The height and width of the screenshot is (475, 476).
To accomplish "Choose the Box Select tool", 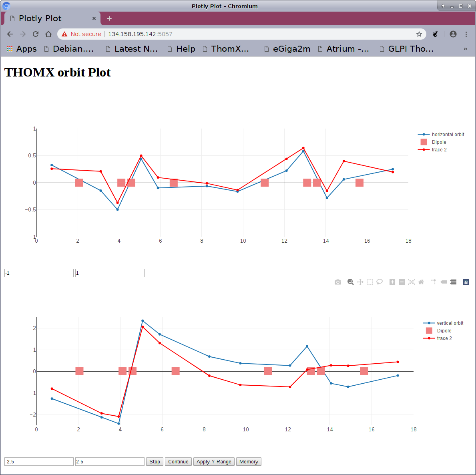I will pos(370,282).
